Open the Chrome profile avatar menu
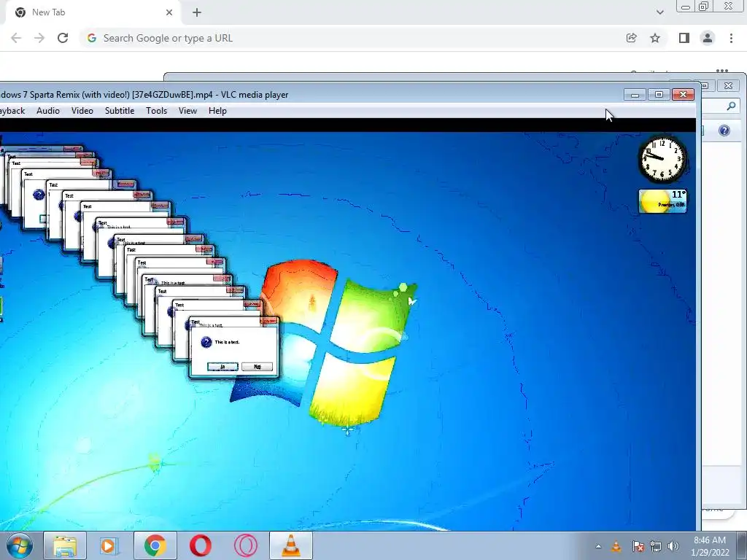The width and height of the screenshot is (747, 560). click(708, 38)
